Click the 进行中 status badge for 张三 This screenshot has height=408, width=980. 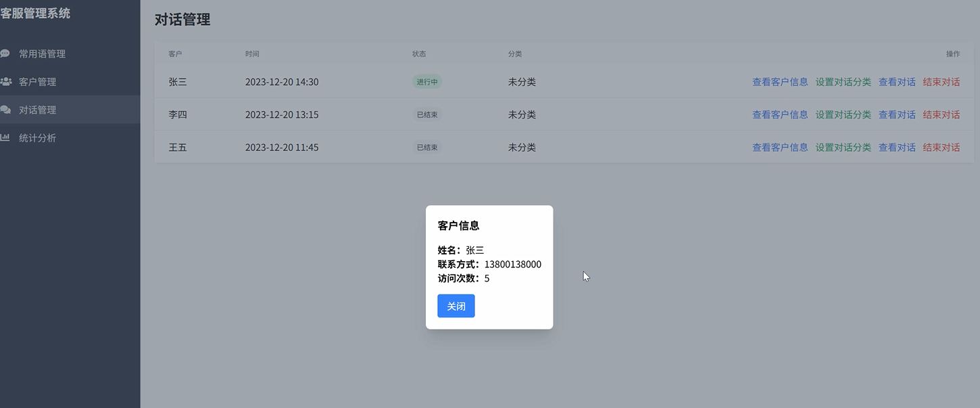pyautogui.click(x=426, y=81)
